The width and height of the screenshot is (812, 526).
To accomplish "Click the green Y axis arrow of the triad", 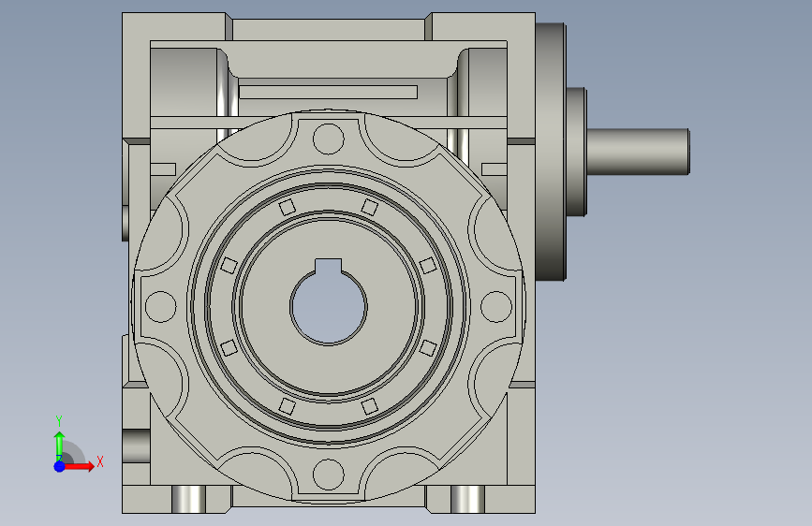I will point(59,446).
